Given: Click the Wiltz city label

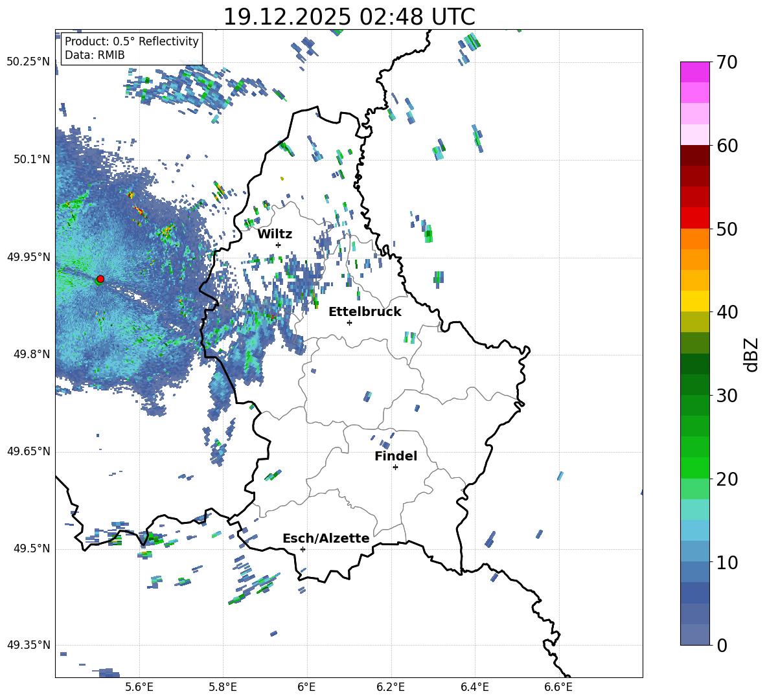Looking at the screenshot, I should pos(275,234).
